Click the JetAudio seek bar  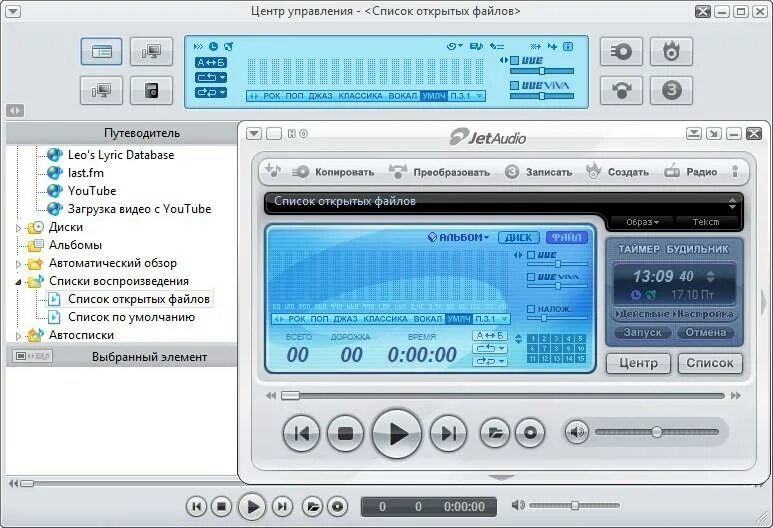502,396
